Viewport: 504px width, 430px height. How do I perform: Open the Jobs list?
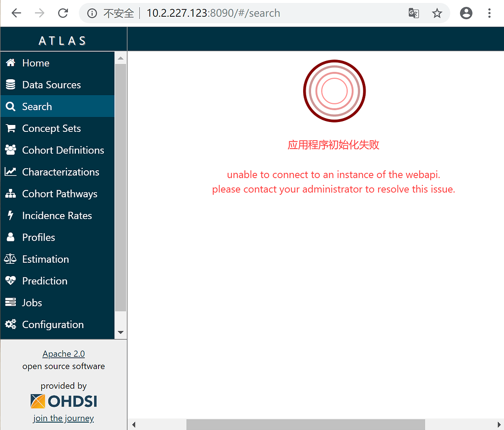31,303
